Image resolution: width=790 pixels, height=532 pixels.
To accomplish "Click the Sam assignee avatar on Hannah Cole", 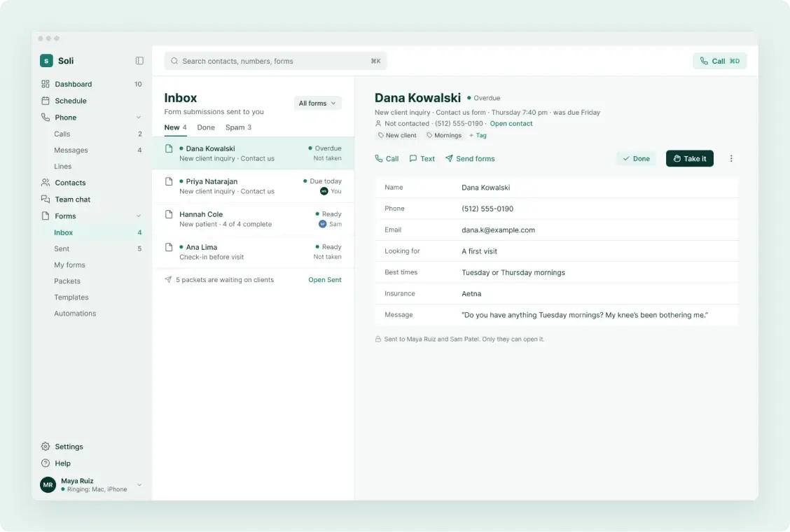I will coord(322,224).
